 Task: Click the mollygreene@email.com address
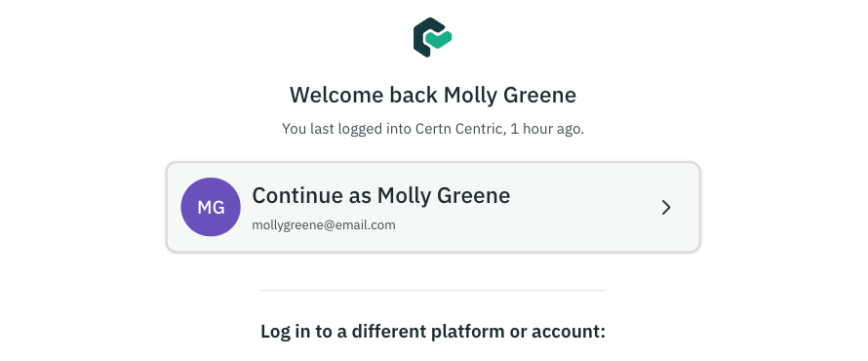(324, 225)
